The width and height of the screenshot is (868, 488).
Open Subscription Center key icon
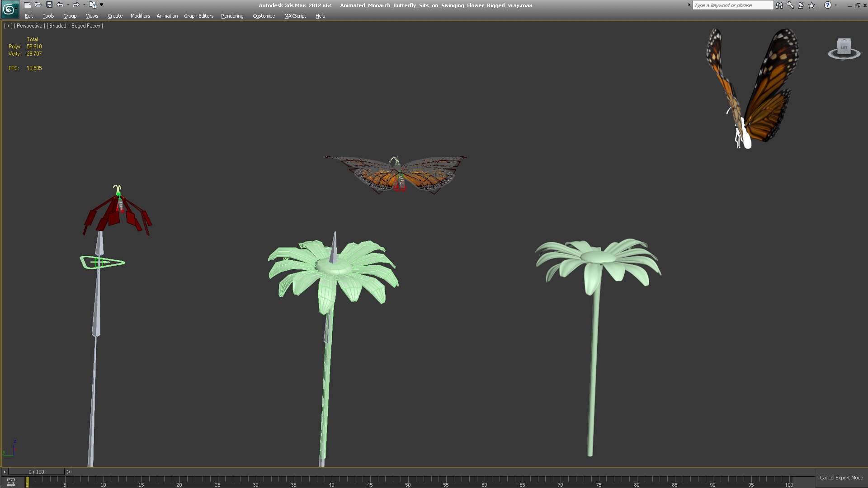coord(790,5)
